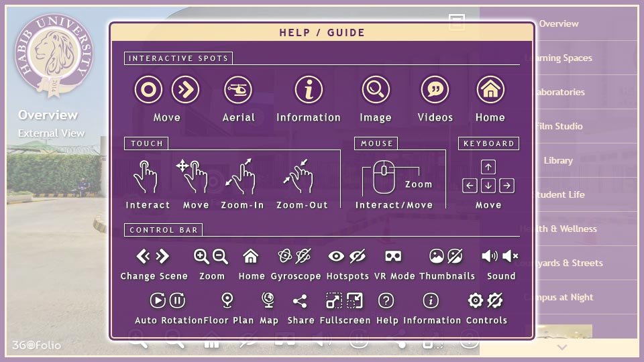Select the Image magnifier hotspot icon
This screenshot has width=644, height=362.
(x=375, y=90)
